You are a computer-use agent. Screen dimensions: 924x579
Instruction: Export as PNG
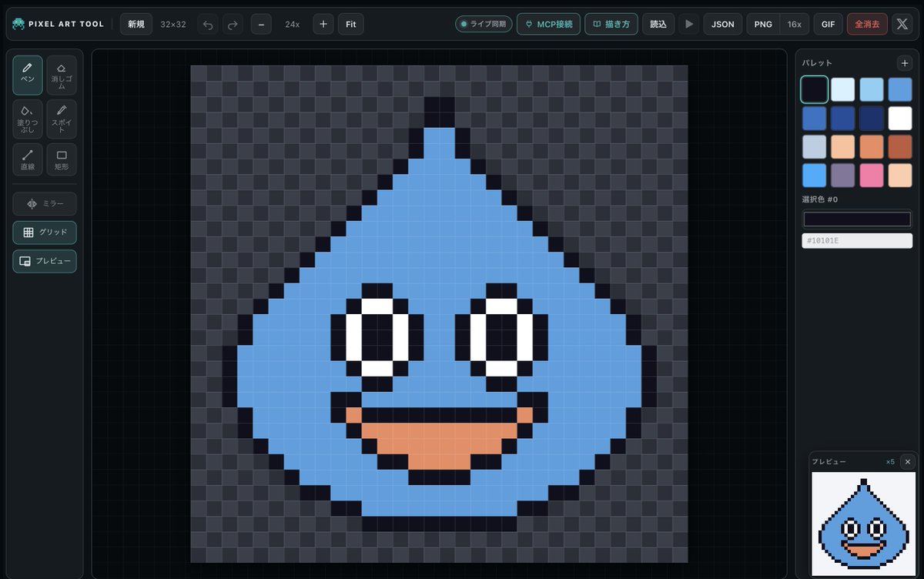(x=763, y=24)
